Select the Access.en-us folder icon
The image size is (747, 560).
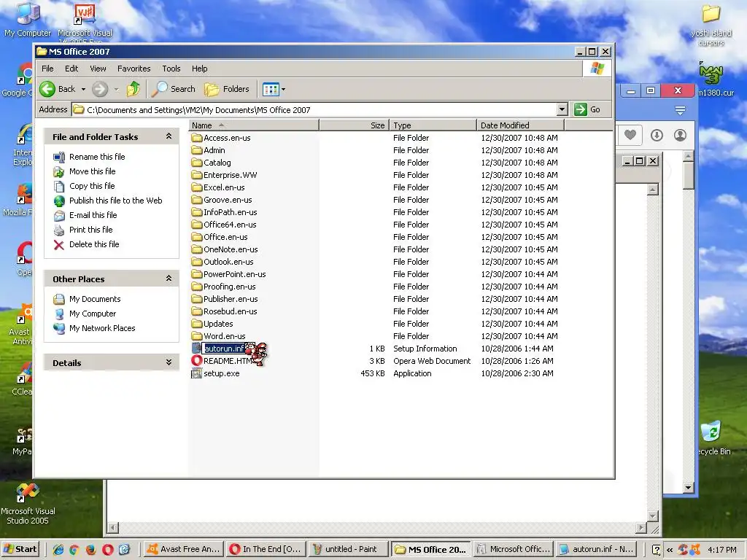pos(197,138)
